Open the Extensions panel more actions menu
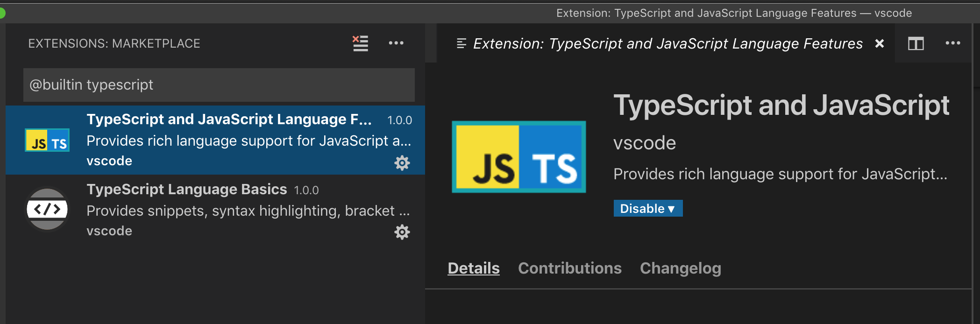 396,43
